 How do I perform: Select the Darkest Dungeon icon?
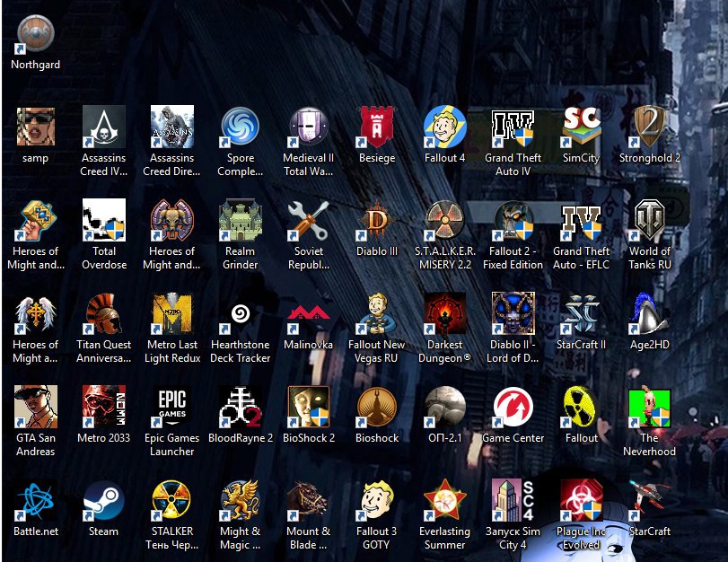(445, 313)
